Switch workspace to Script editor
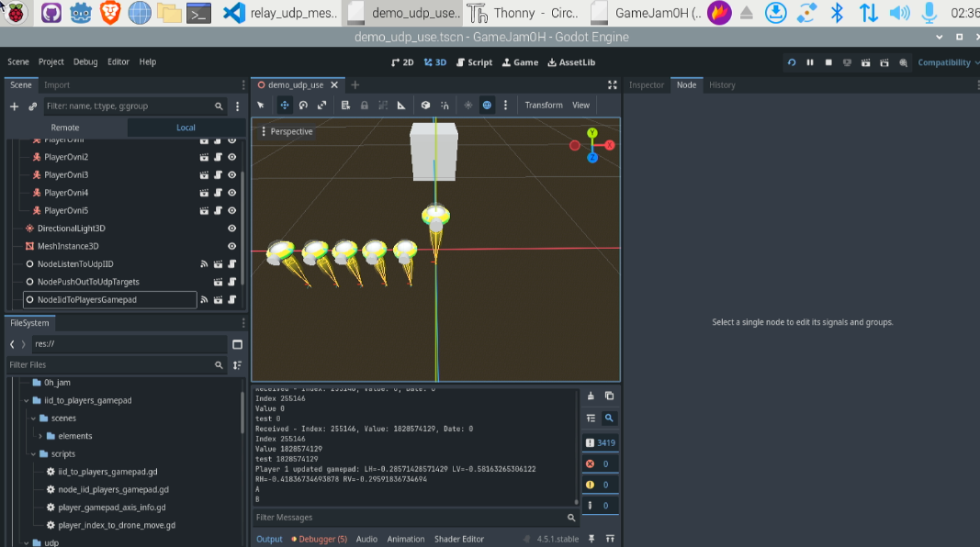This screenshot has height=547, width=980. pos(474,62)
